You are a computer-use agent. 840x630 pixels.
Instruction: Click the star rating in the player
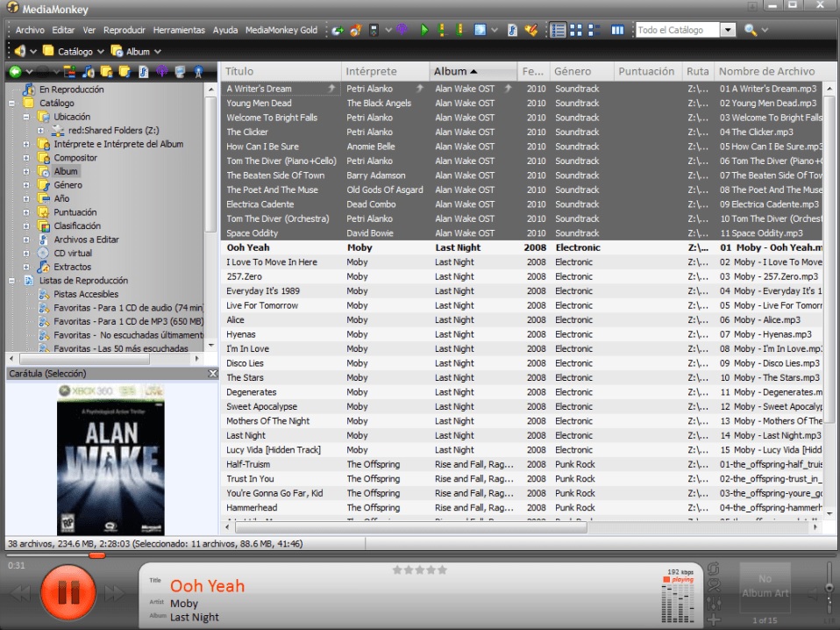419,570
